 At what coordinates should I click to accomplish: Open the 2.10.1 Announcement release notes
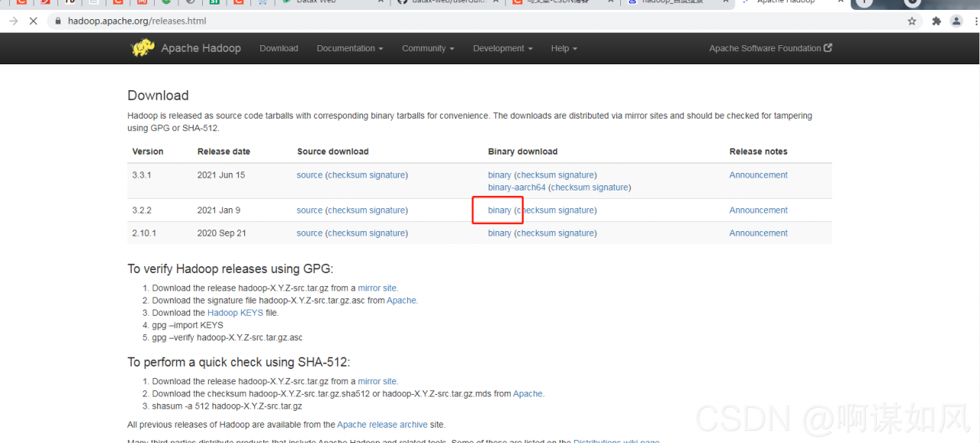click(758, 233)
